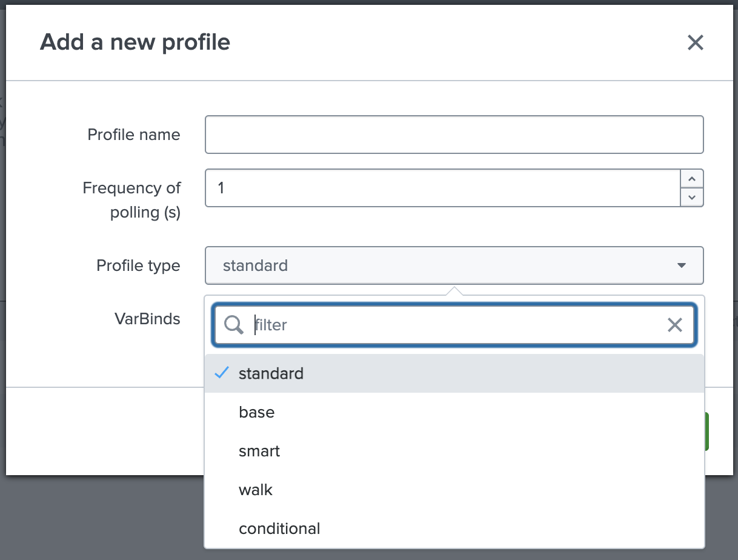The height and width of the screenshot is (560, 738).
Task: Click the Add a new profile heading
Action: 135,42
